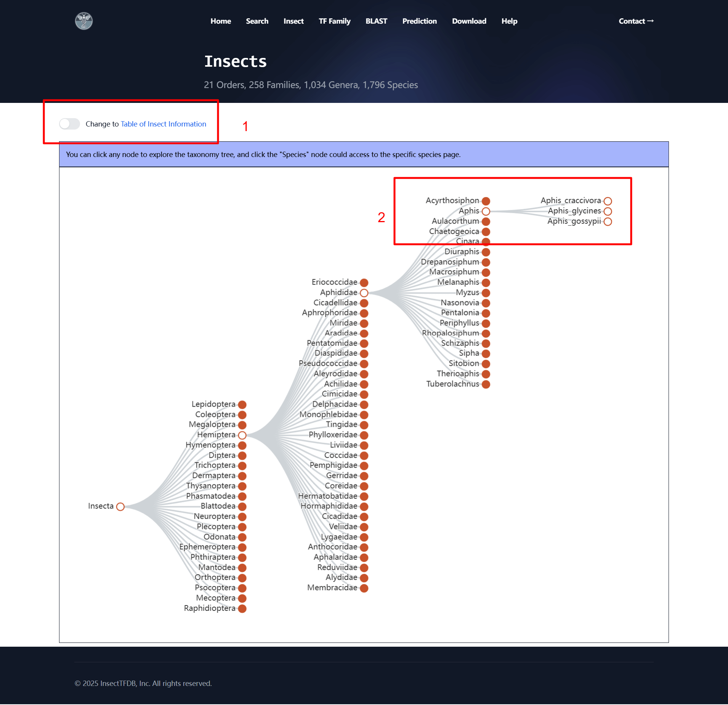Image resolution: width=728 pixels, height=705 pixels.
Task: Collapse the Aphis genus node
Action: tap(486, 211)
